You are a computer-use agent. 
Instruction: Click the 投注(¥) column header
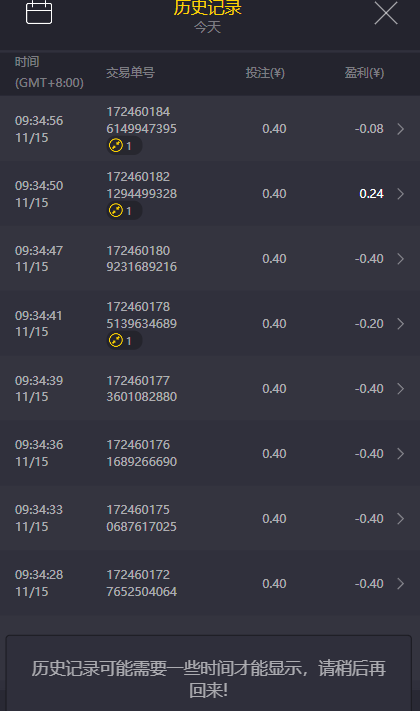tap(265, 73)
